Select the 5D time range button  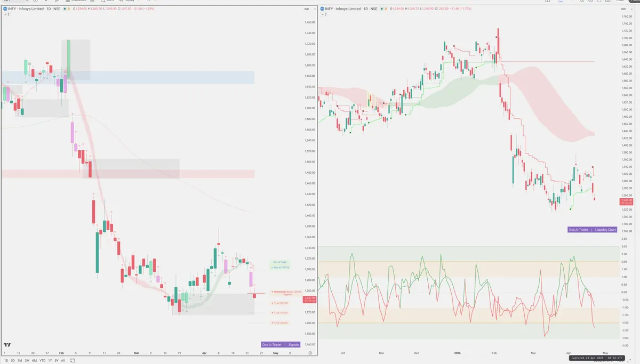13,361
